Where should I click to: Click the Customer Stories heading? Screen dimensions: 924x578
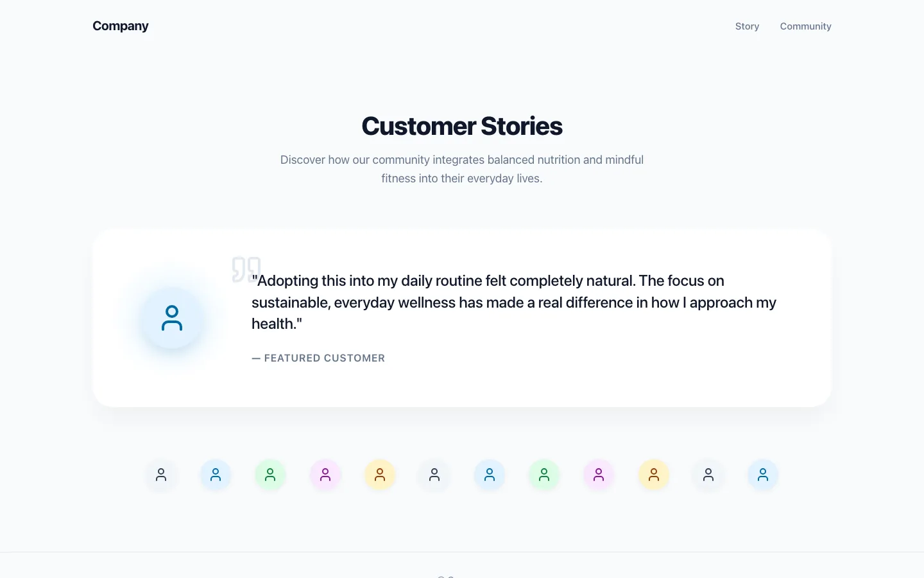(x=462, y=126)
